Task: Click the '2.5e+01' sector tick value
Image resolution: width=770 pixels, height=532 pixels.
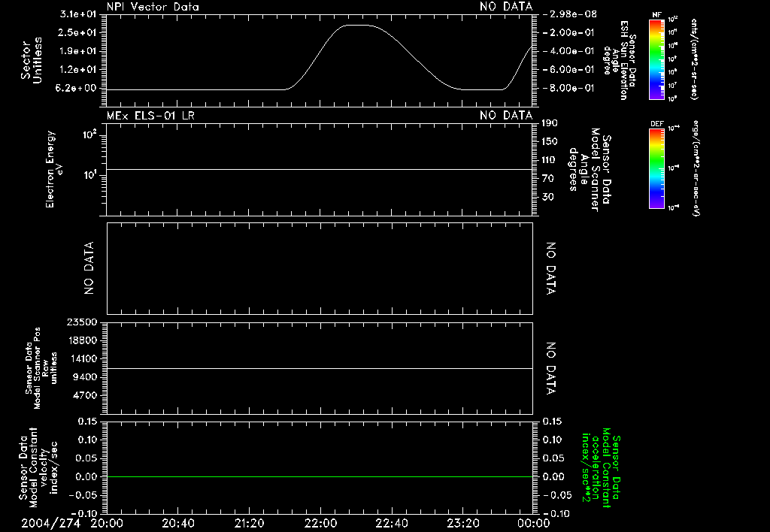Action: [x=78, y=32]
